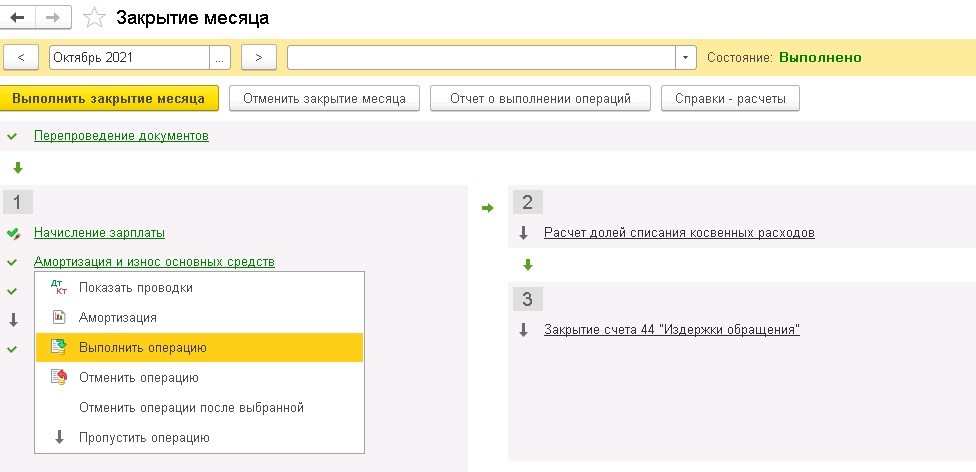976x472 pixels.
Task: Click the Дт/Кт icon for Показать проводки
Action: 59,287
